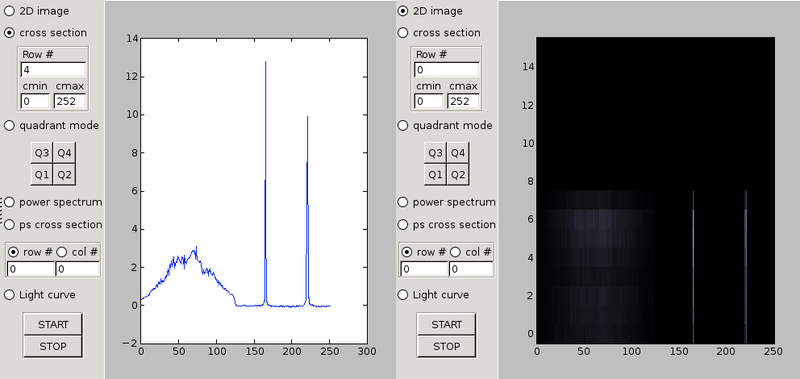The width and height of the screenshot is (800, 379).
Task: Choose ps cross section in right panel
Action: pyautogui.click(x=403, y=224)
